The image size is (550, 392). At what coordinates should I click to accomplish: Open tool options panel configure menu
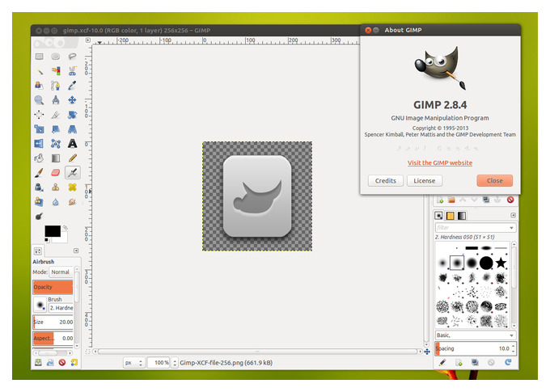point(76,251)
